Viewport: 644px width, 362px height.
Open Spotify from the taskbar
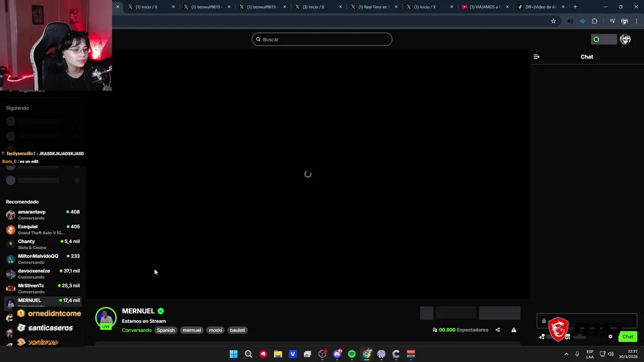click(x=352, y=354)
